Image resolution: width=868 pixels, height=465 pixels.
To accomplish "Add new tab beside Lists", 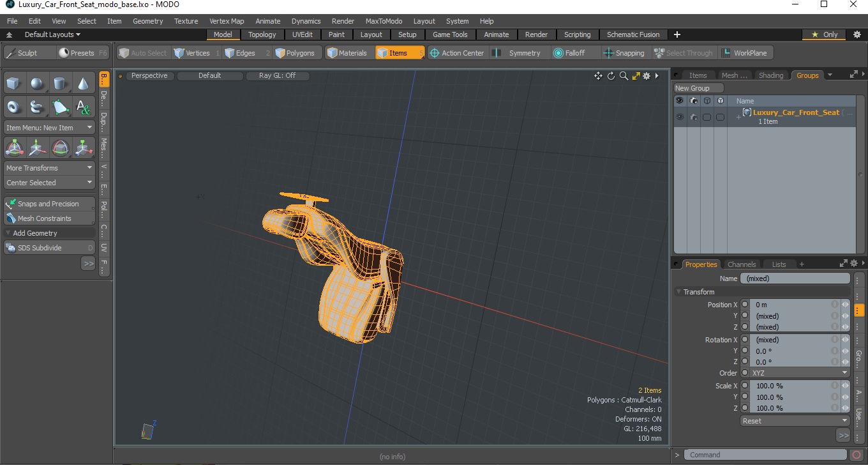I will 802,264.
